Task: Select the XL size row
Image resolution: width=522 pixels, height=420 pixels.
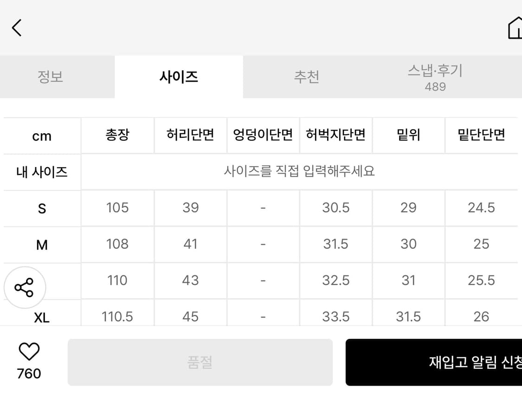Action: coord(41,317)
